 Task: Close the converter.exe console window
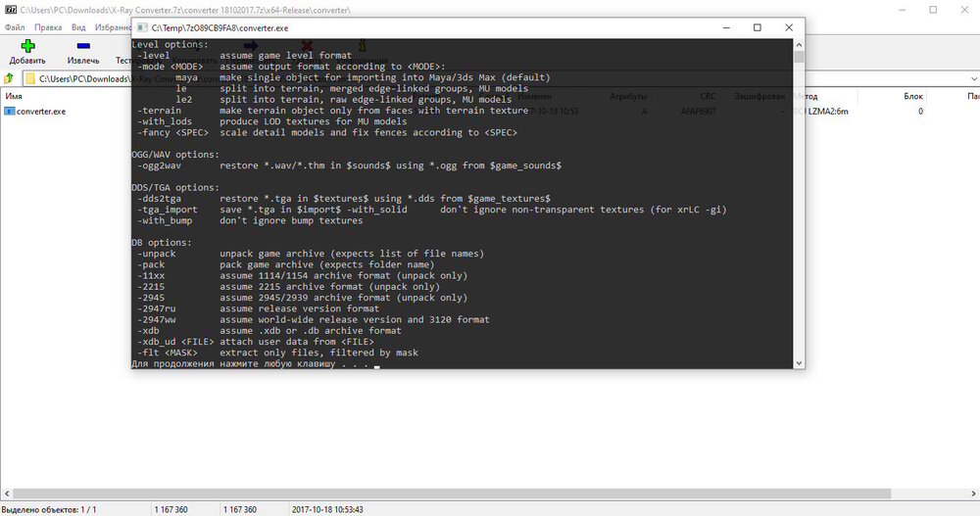[789, 27]
